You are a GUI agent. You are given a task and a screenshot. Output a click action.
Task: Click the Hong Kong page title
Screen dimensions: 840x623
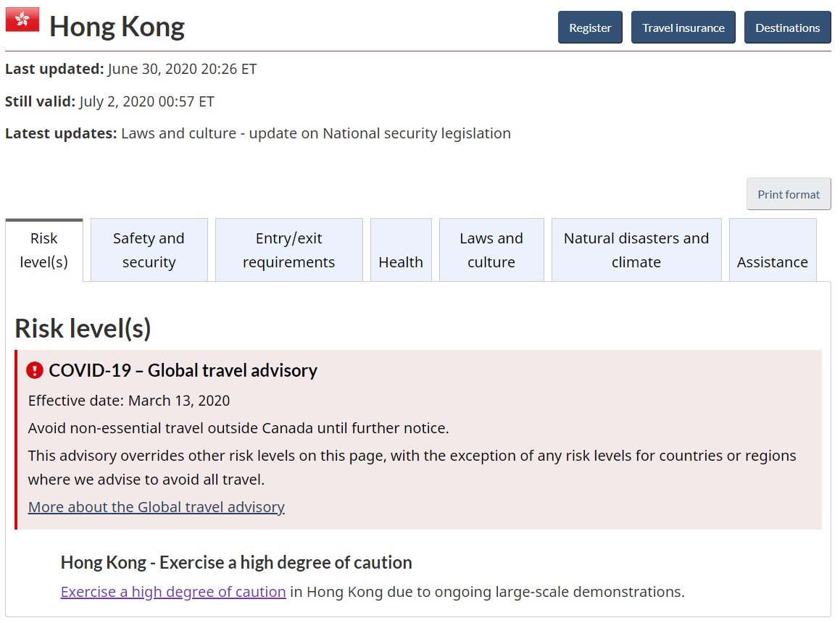[117, 26]
